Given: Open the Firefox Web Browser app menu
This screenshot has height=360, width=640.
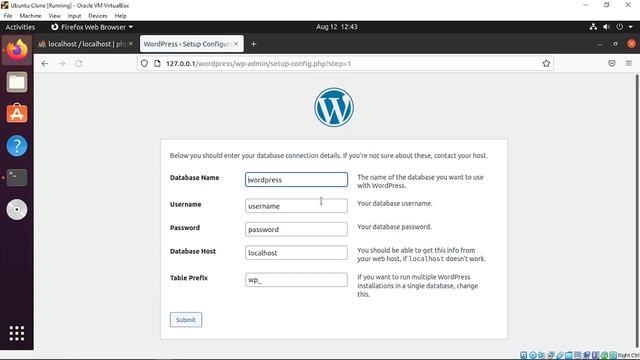Looking at the screenshot, I should (92, 27).
